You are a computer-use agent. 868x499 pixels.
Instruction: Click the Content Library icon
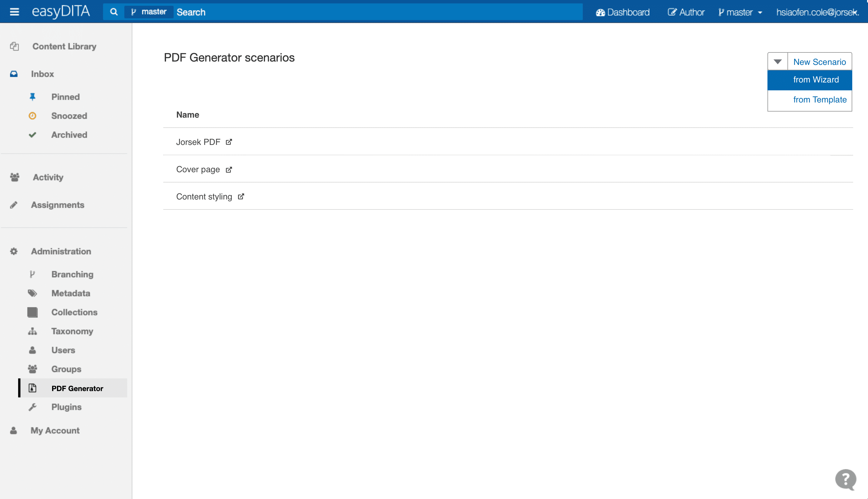pyautogui.click(x=14, y=46)
